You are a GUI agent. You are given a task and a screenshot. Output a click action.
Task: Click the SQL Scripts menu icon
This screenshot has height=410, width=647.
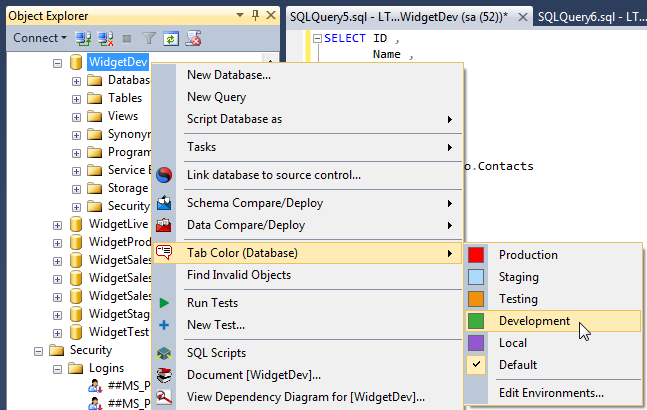pos(165,353)
